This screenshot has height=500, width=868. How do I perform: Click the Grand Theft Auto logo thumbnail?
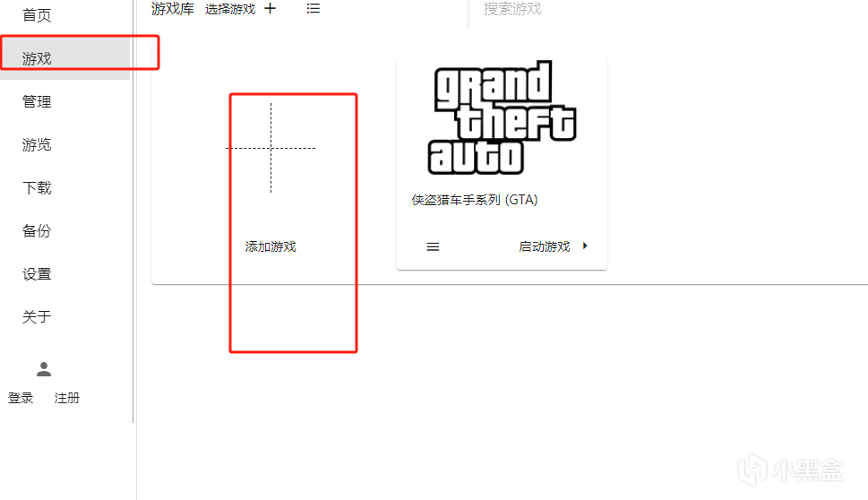[502, 117]
